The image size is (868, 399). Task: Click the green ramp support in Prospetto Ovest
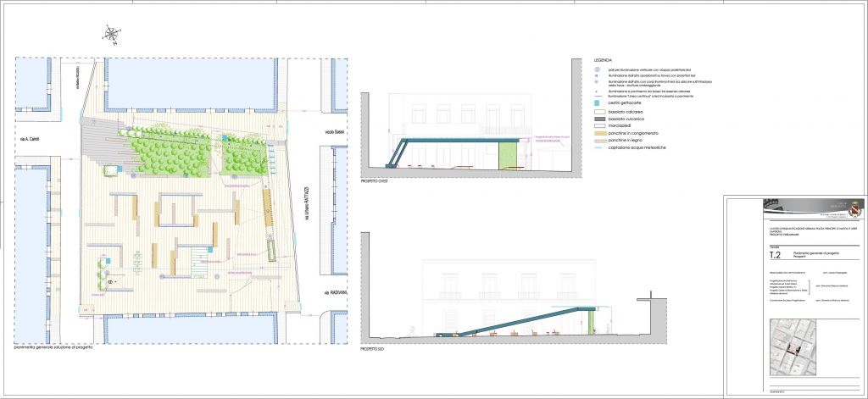tap(509, 154)
